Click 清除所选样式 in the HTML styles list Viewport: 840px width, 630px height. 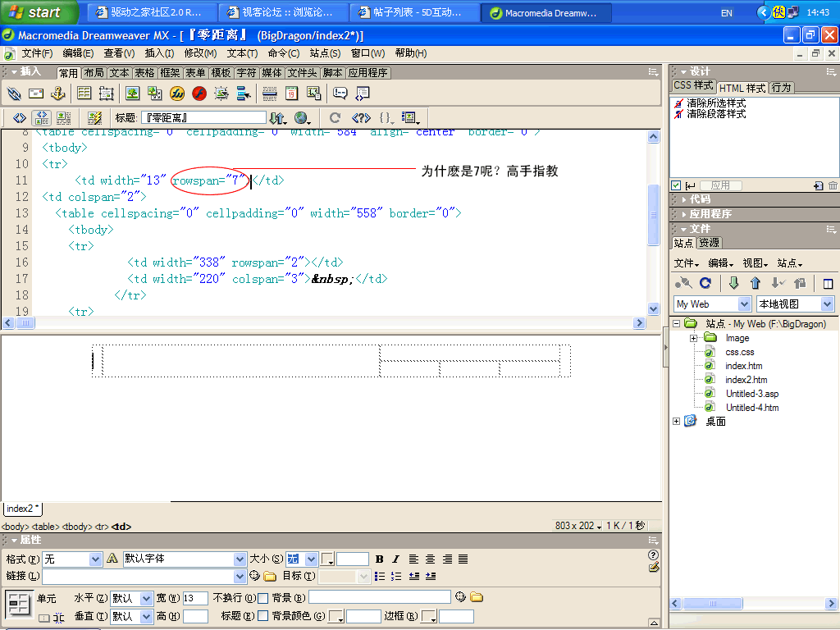coord(715,103)
